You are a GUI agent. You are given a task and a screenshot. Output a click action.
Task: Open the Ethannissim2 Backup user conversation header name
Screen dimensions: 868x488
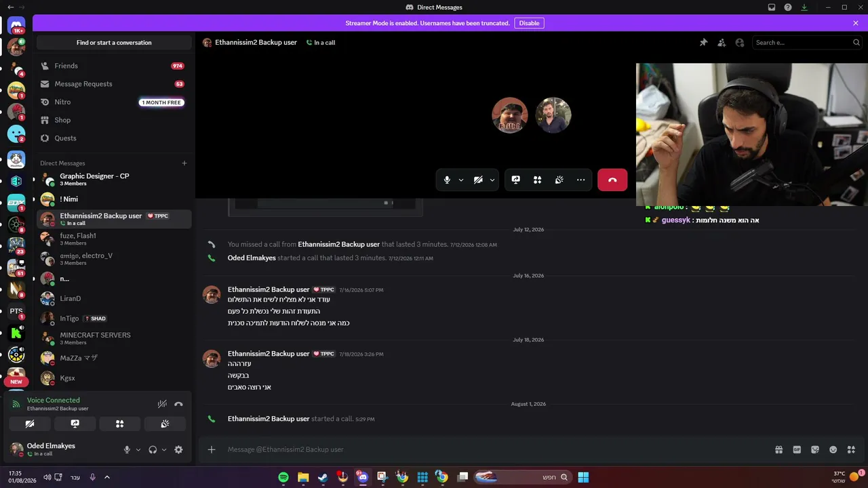(256, 43)
